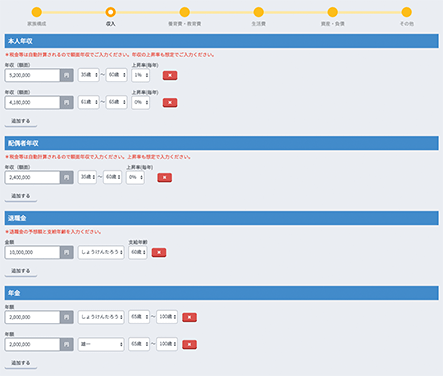This screenshot has width=443, height=376.
Task: Remove the 10,000,000 retirement allowance row
Action: pyautogui.click(x=159, y=252)
